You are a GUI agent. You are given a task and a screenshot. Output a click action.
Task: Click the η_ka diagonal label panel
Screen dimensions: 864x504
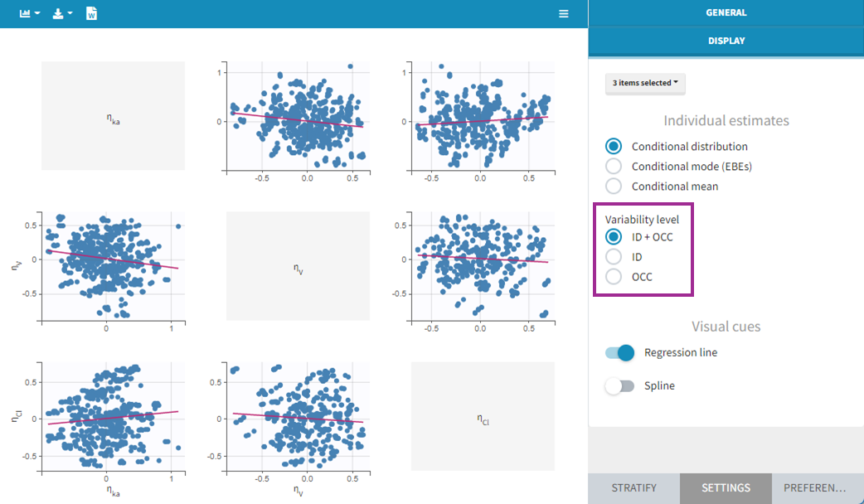114,116
